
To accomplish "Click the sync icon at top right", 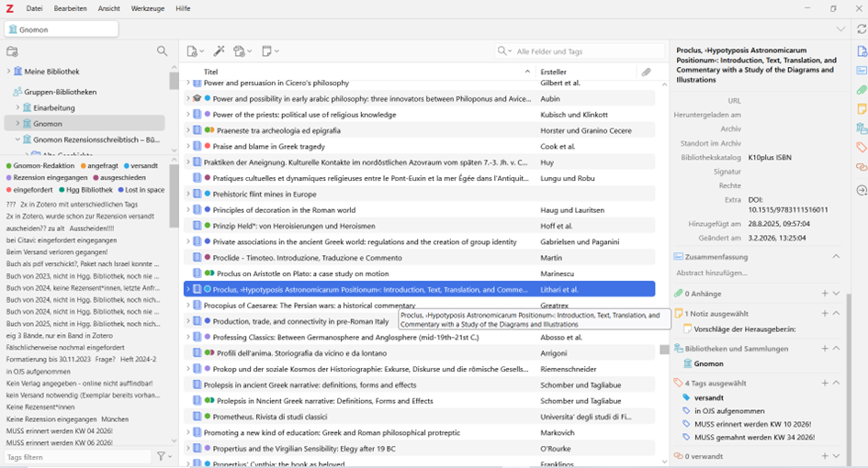I will coord(862,28).
